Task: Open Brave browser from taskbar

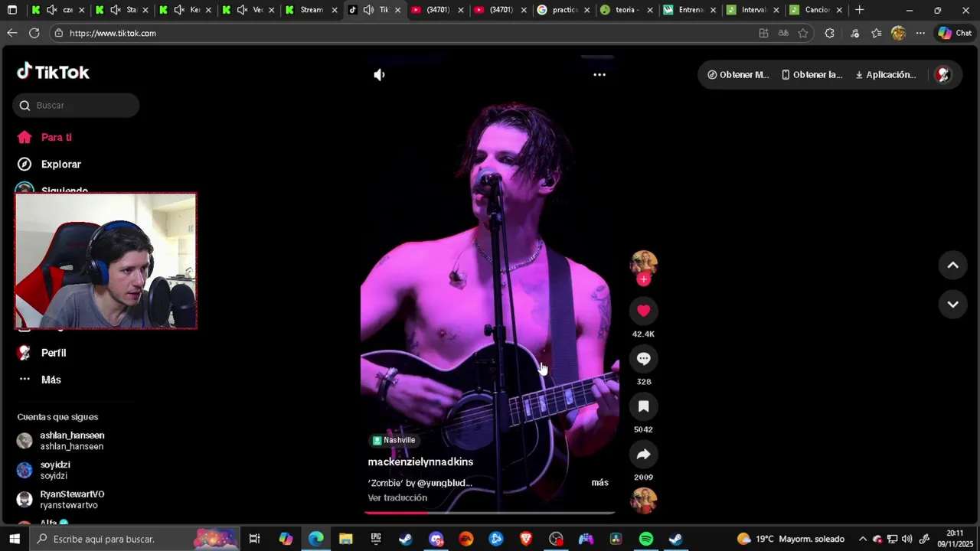Action: point(526,539)
